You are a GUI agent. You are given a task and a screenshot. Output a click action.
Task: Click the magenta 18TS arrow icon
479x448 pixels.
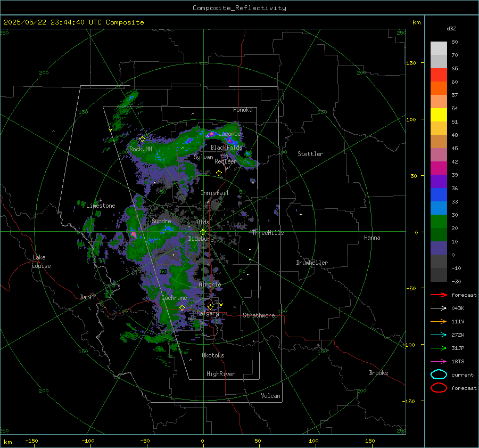(x=439, y=362)
